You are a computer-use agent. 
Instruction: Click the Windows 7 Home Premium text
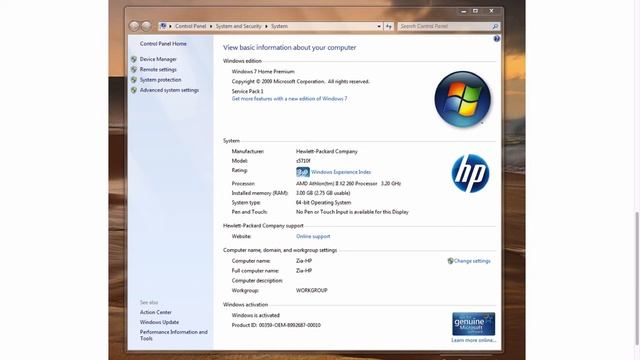pos(263,71)
